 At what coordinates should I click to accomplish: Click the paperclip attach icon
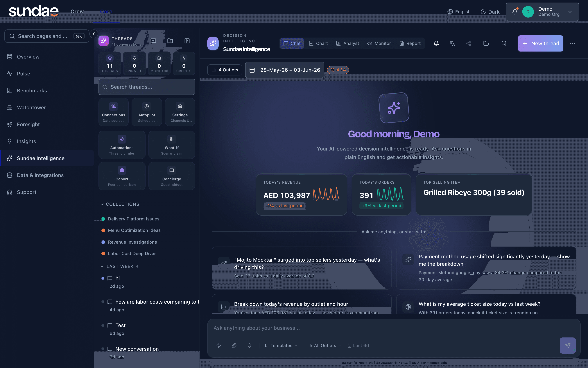pos(234,345)
